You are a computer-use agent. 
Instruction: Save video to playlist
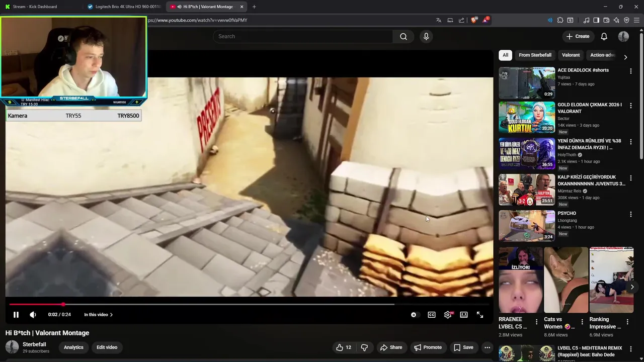(x=463, y=347)
